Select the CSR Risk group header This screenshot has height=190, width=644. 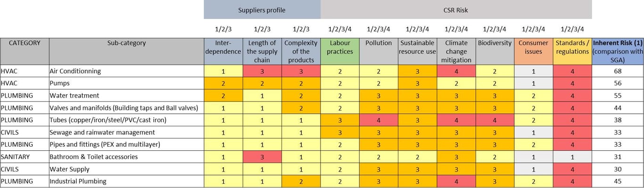click(456, 9)
